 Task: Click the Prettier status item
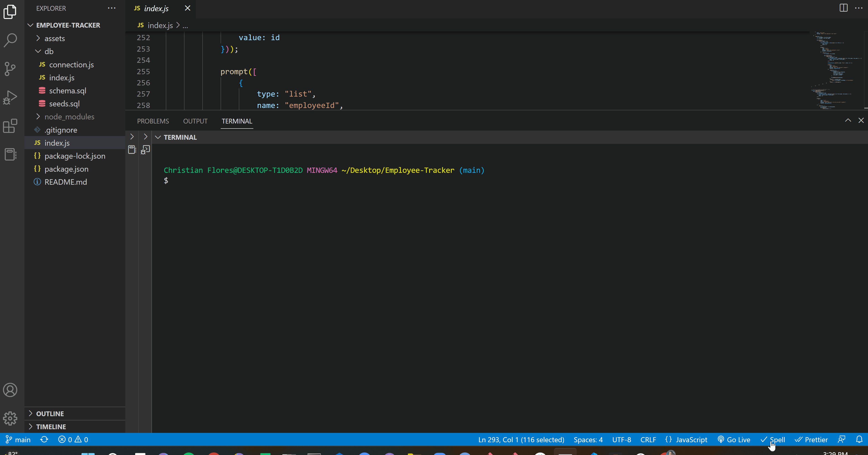point(811,439)
